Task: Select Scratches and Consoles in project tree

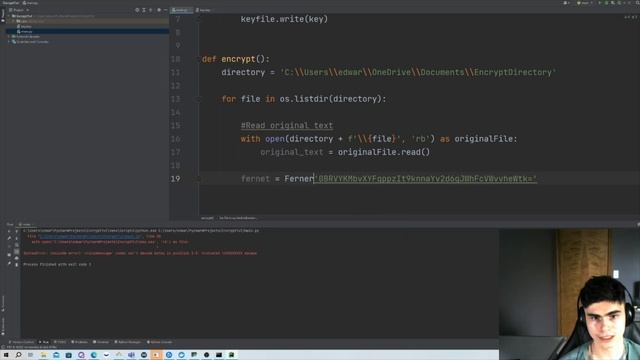Action: 30,42
